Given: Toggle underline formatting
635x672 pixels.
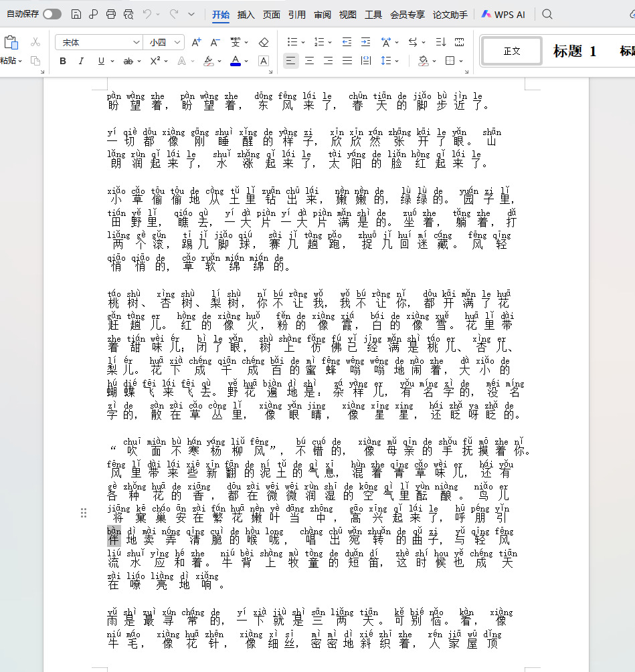Looking at the screenshot, I should 101,61.
